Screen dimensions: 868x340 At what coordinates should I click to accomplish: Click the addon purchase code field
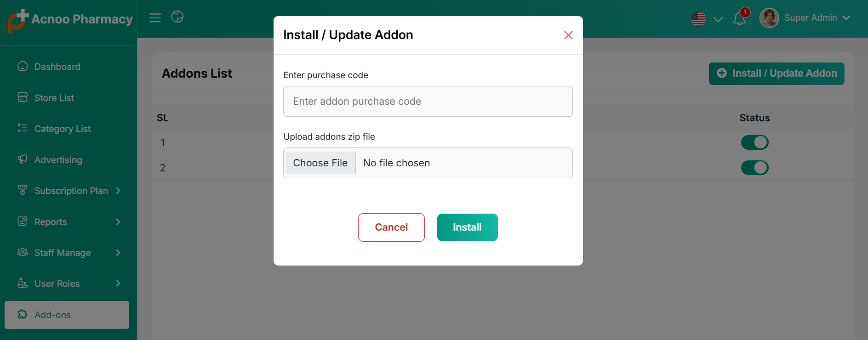tap(428, 102)
